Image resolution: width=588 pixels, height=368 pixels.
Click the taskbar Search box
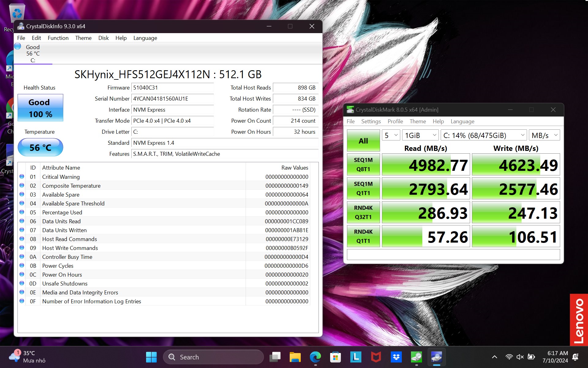[213, 357]
